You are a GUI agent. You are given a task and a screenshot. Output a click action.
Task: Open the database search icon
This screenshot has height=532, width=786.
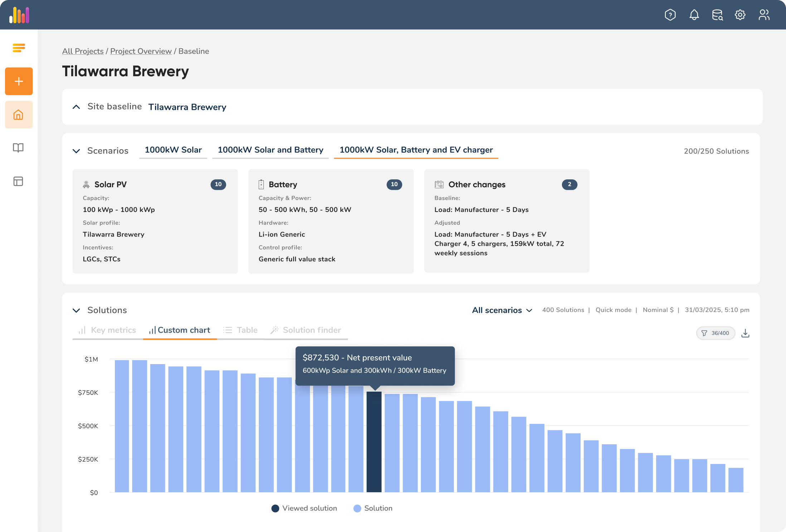[x=717, y=15]
